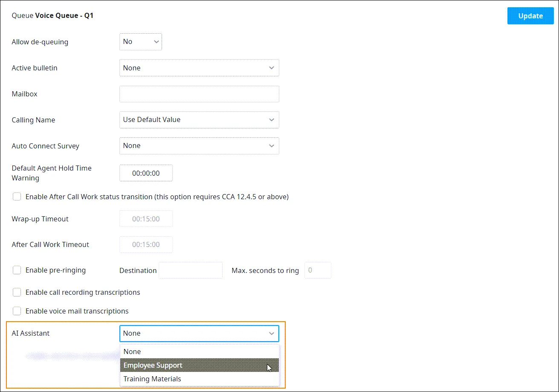Check Enable voice mail transcriptions
The height and width of the screenshot is (392, 559).
[17, 311]
